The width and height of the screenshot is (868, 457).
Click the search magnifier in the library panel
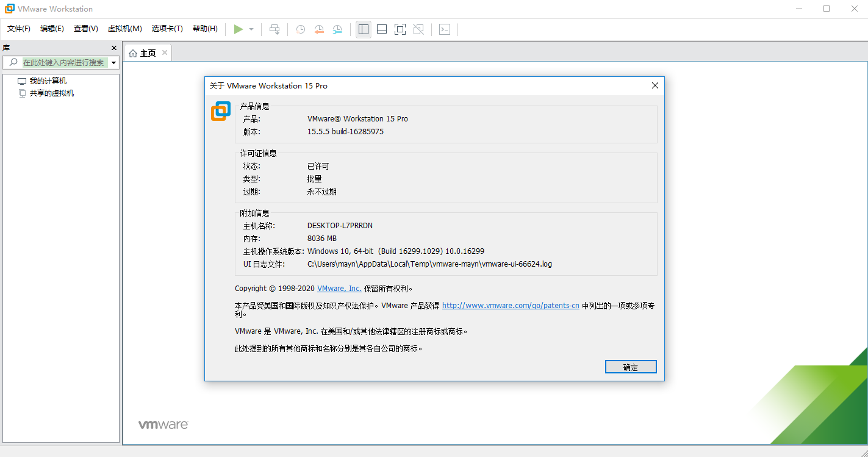click(12, 62)
